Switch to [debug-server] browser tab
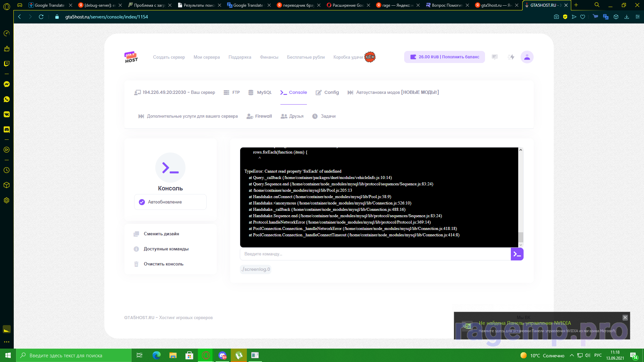Viewport: 644px width, 362px height. point(100,5)
